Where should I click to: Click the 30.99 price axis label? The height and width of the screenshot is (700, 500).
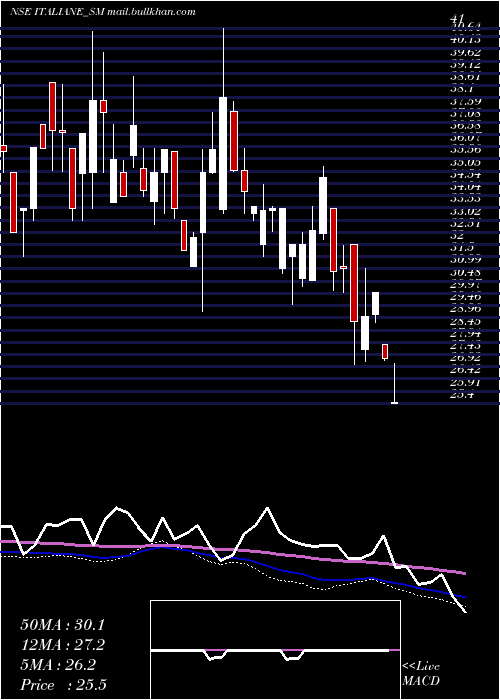[466, 260]
